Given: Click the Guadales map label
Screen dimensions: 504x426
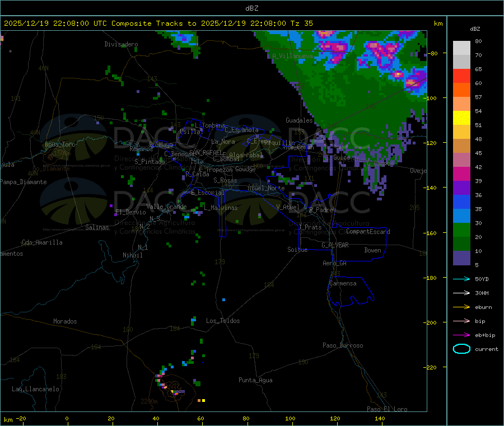Looking at the screenshot, I should (299, 120).
